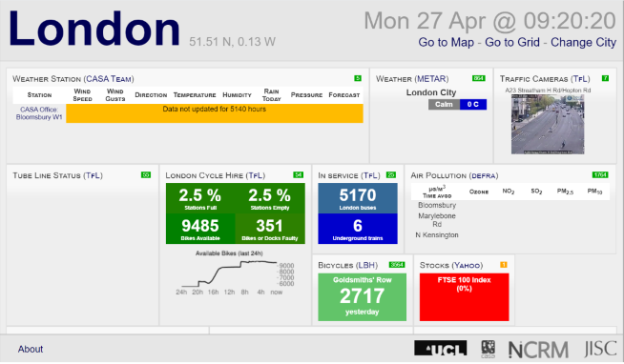Click Stocks panel orange counter badge

pos(504,265)
